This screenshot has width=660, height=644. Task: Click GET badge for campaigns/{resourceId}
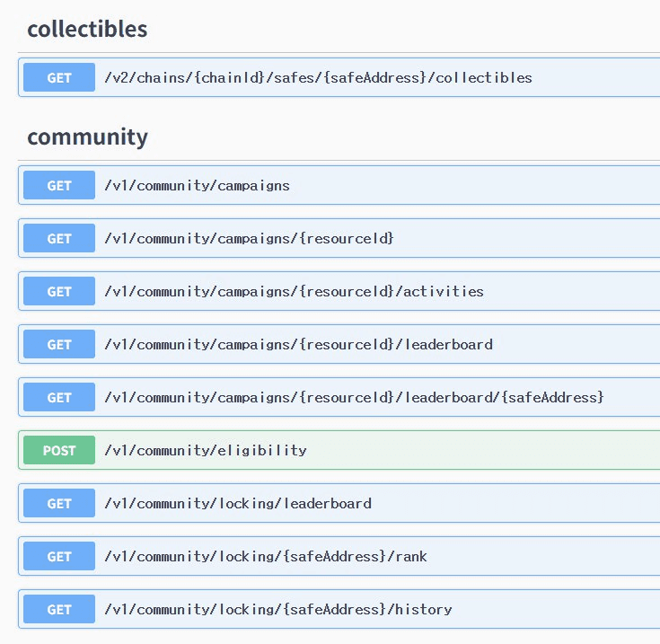[x=59, y=238]
